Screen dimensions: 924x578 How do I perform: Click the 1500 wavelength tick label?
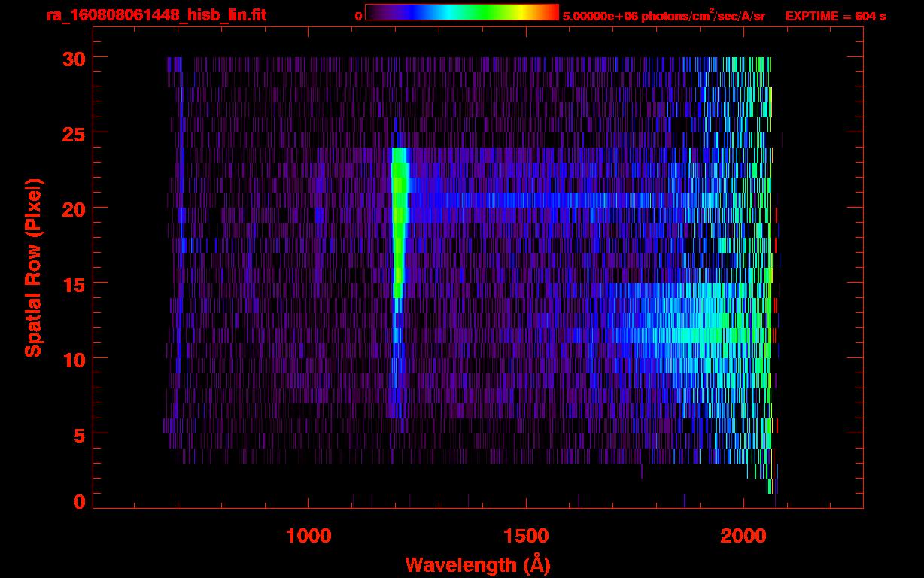(x=526, y=536)
